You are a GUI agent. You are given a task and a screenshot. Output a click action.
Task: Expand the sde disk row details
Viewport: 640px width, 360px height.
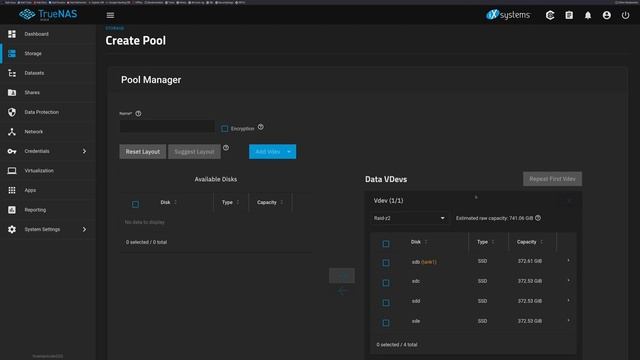pos(569,320)
